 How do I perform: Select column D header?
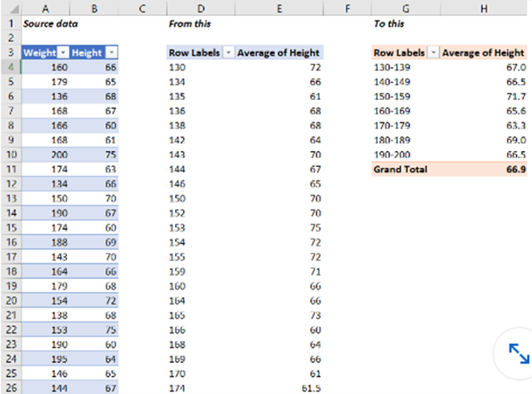click(x=201, y=8)
